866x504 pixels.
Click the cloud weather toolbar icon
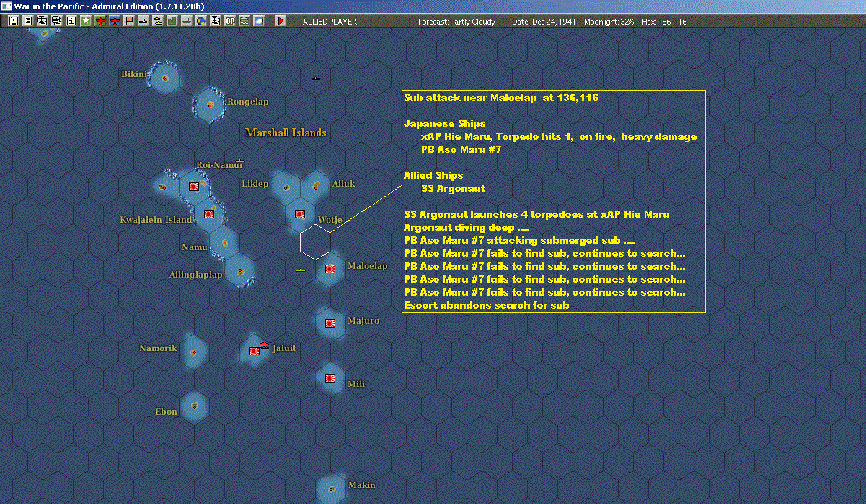pyautogui.click(x=258, y=21)
